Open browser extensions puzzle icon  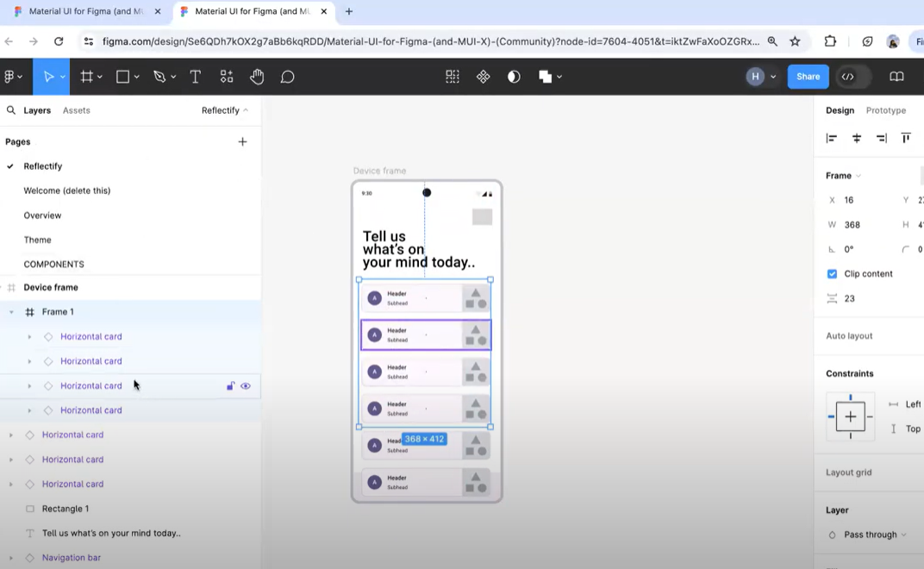point(830,41)
